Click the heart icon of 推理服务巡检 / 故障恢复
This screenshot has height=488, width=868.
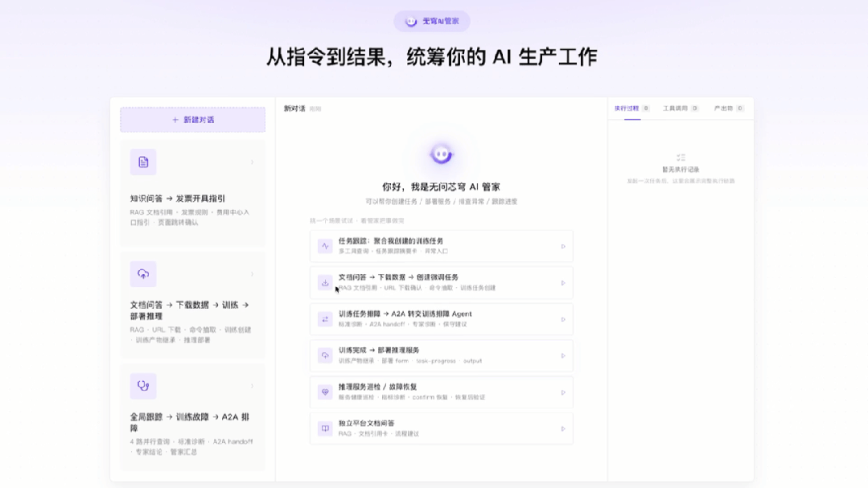coord(325,392)
